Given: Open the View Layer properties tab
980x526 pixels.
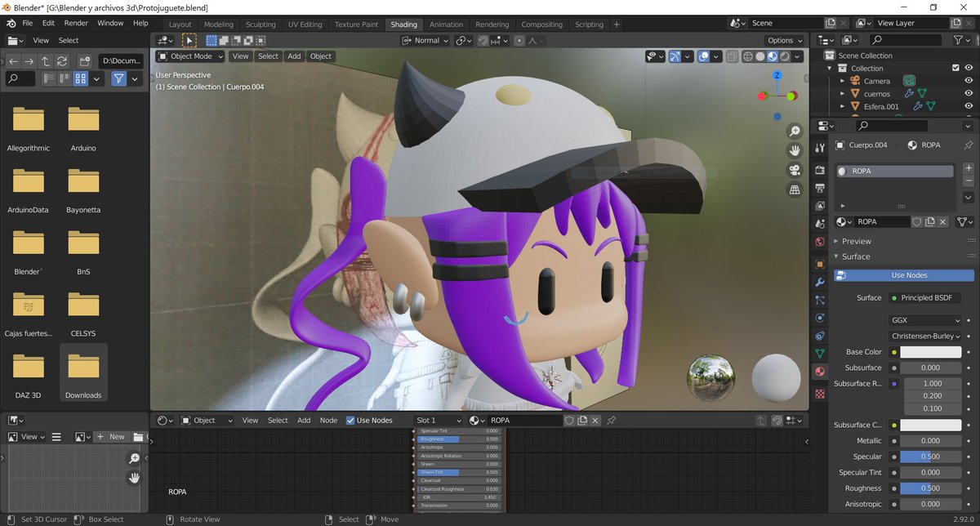Looking at the screenshot, I should [x=820, y=206].
